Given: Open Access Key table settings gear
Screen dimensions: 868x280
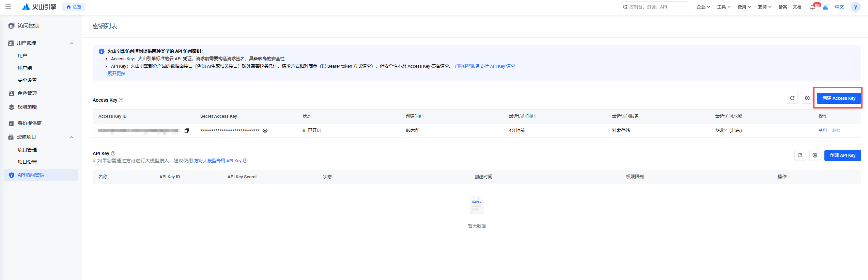Looking at the screenshot, I should pyautogui.click(x=807, y=98).
